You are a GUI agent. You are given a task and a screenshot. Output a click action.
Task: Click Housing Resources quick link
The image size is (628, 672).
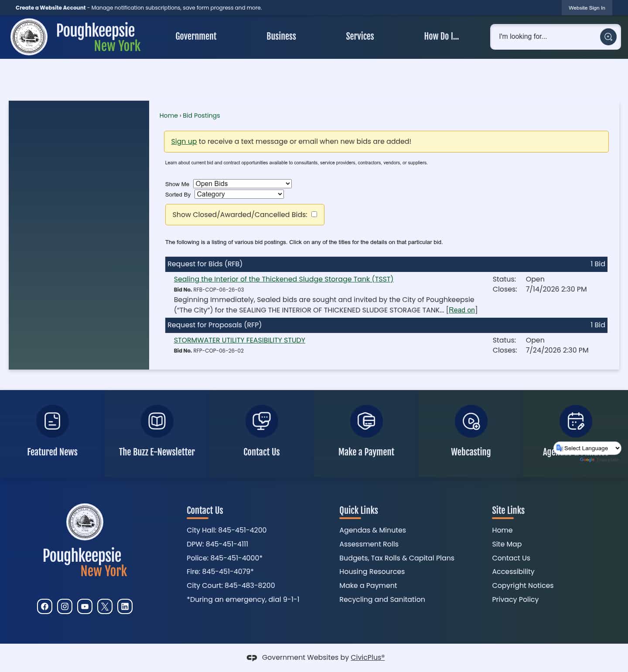coord(372,571)
